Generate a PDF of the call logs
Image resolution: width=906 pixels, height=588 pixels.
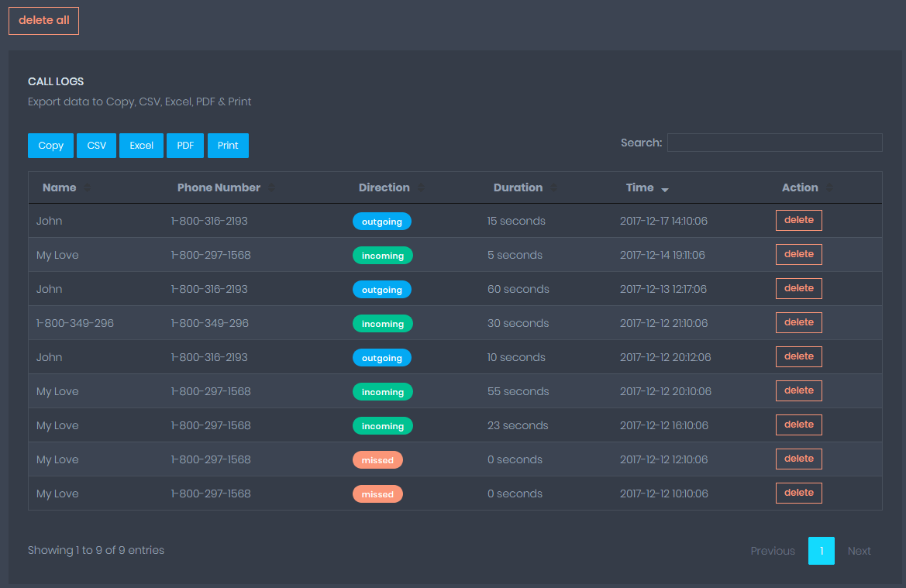tap(184, 146)
